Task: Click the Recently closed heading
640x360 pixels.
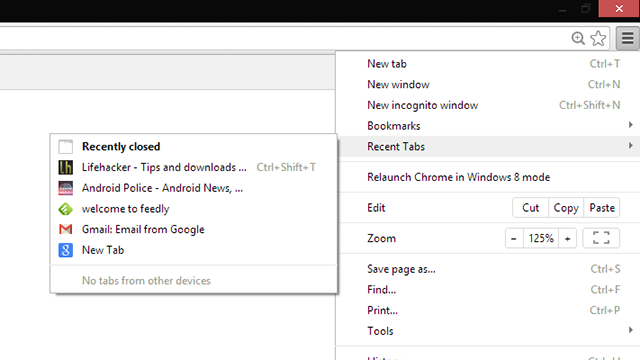Action: point(121,147)
